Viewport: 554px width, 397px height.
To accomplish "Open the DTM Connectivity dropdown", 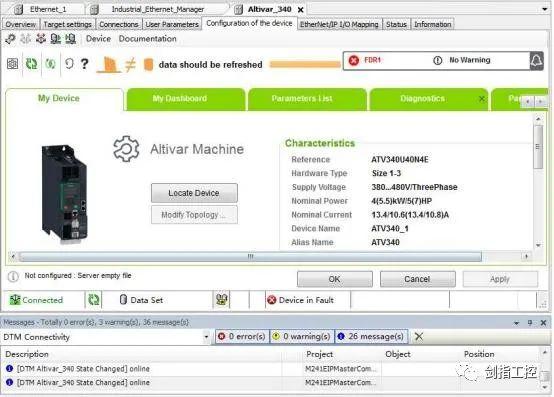I will (x=206, y=337).
